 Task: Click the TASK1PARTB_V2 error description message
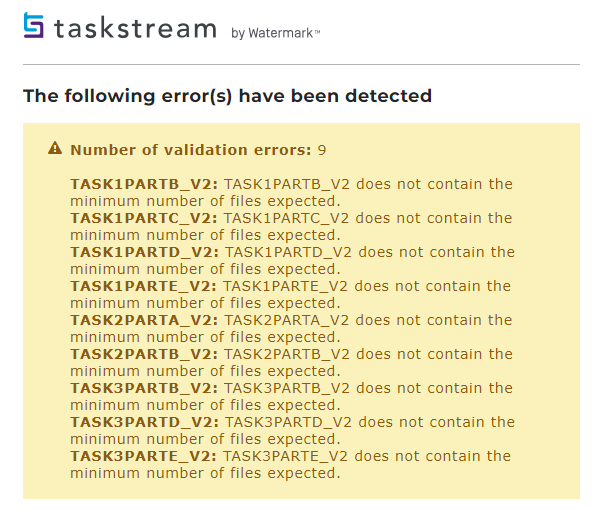click(292, 193)
